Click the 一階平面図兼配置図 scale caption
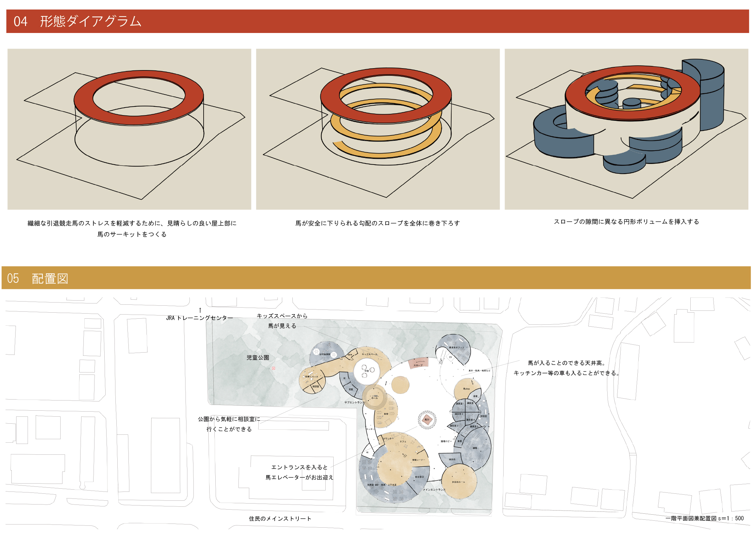The width and height of the screenshot is (756, 534). coord(704,518)
